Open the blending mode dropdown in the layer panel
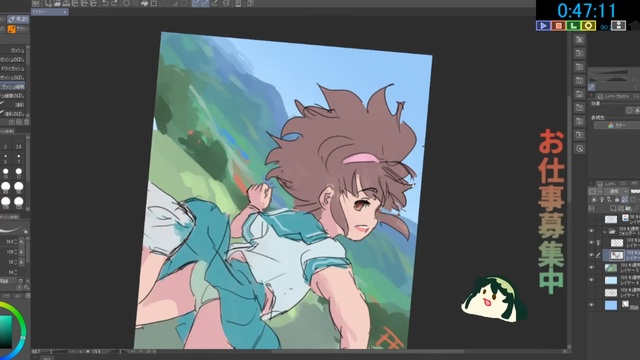This screenshot has height=360, width=640. coord(618,191)
